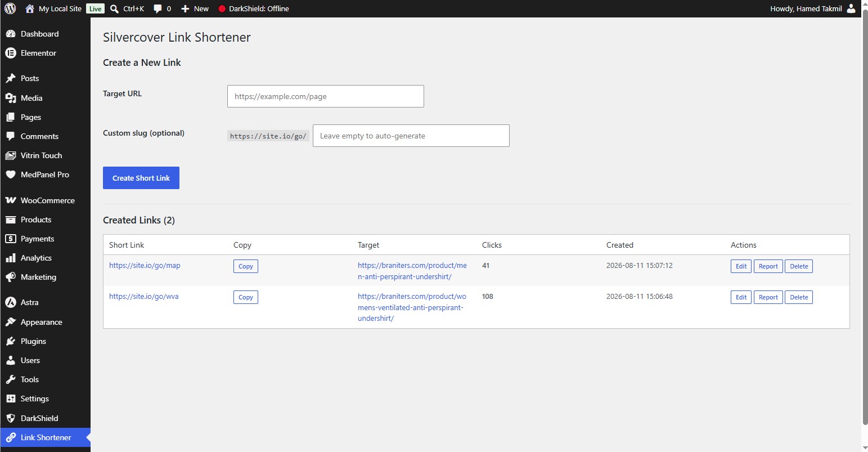
Task: Click the Created column header
Action: [x=620, y=245]
